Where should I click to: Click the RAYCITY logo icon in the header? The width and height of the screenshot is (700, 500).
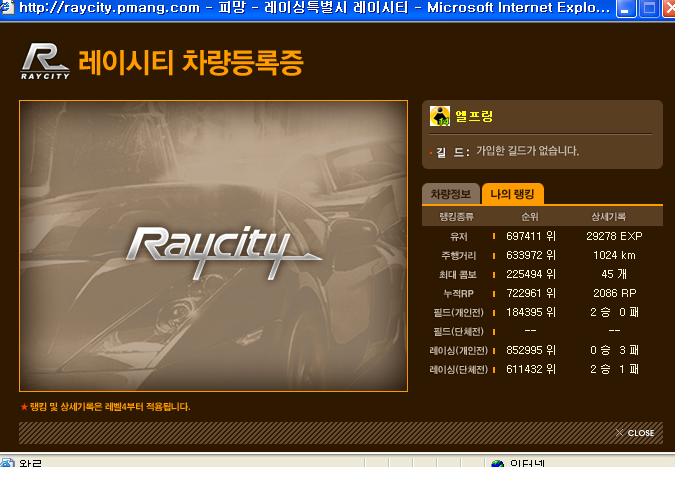pyautogui.click(x=45, y=62)
